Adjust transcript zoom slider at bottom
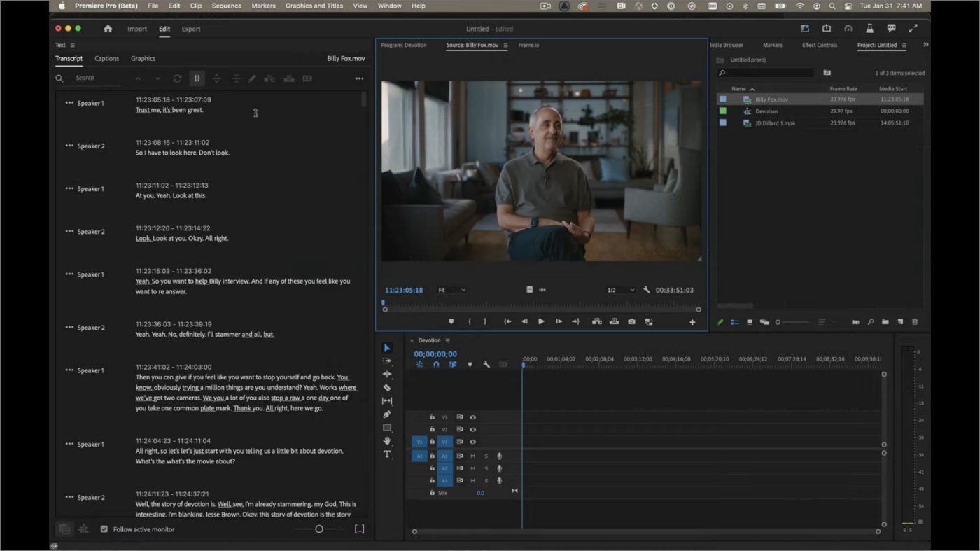The image size is (980, 551). pyautogui.click(x=319, y=529)
